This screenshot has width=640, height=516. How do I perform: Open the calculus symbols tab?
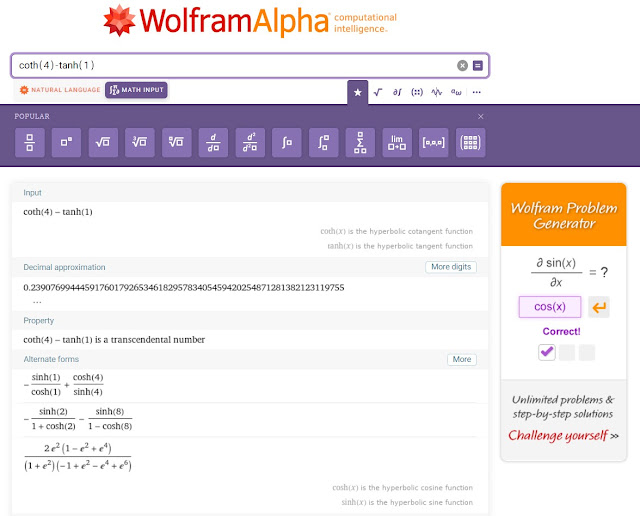click(x=397, y=92)
